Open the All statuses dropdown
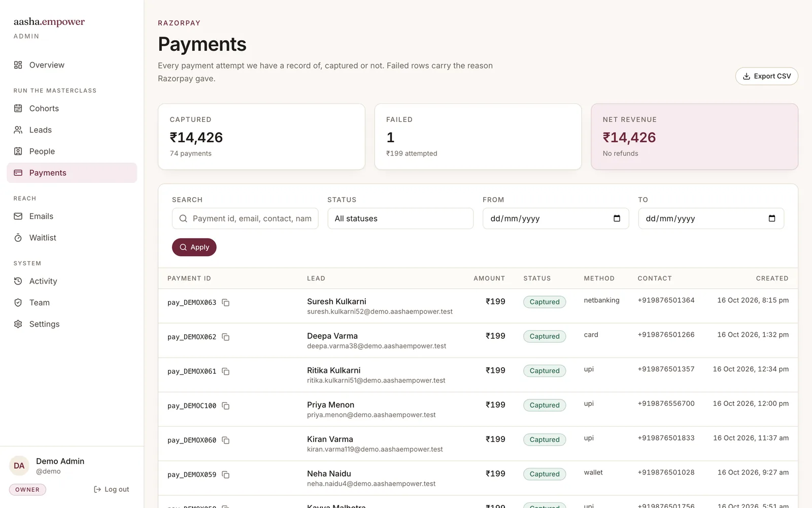The width and height of the screenshot is (812, 508). pyautogui.click(x=400, y=218)
